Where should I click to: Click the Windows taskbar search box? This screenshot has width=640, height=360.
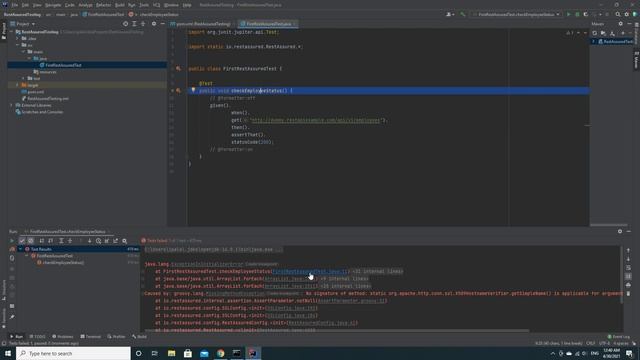tap(73, 353)
